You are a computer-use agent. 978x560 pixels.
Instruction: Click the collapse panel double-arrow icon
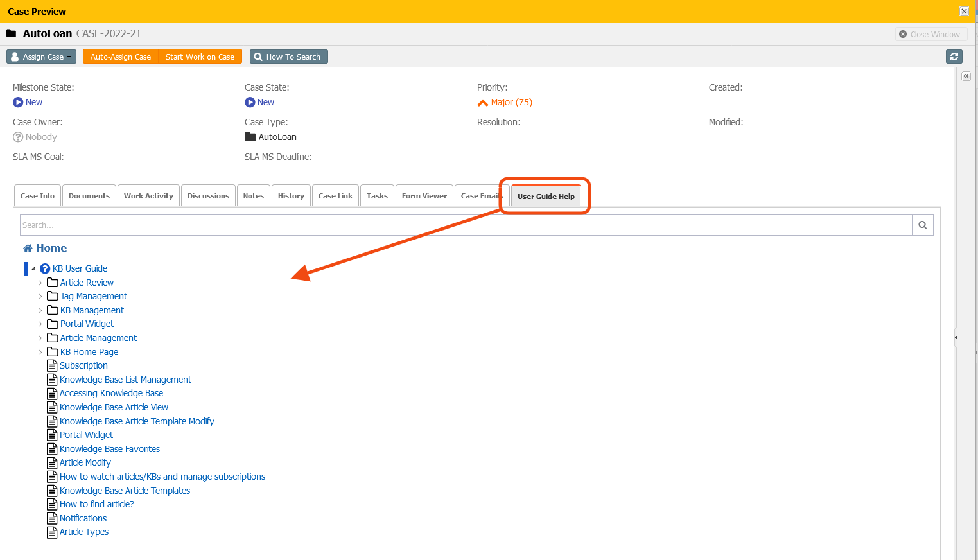click(965, 76)
